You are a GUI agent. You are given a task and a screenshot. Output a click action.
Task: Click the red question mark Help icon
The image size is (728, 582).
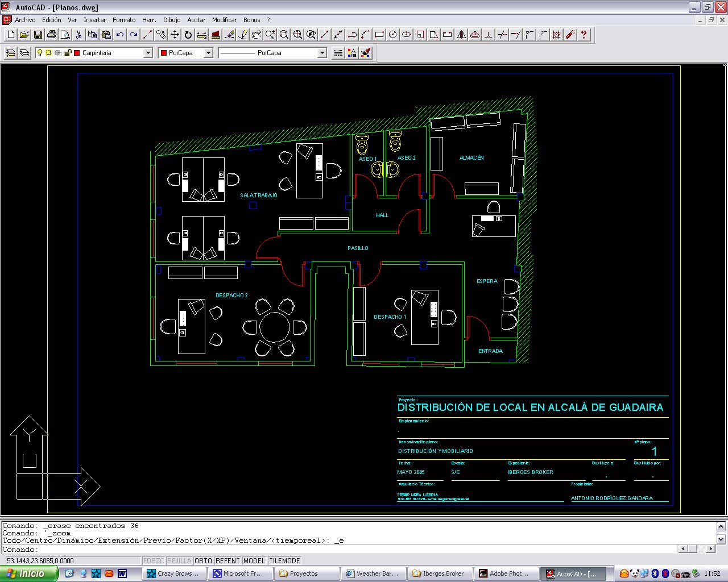(584, 35)
